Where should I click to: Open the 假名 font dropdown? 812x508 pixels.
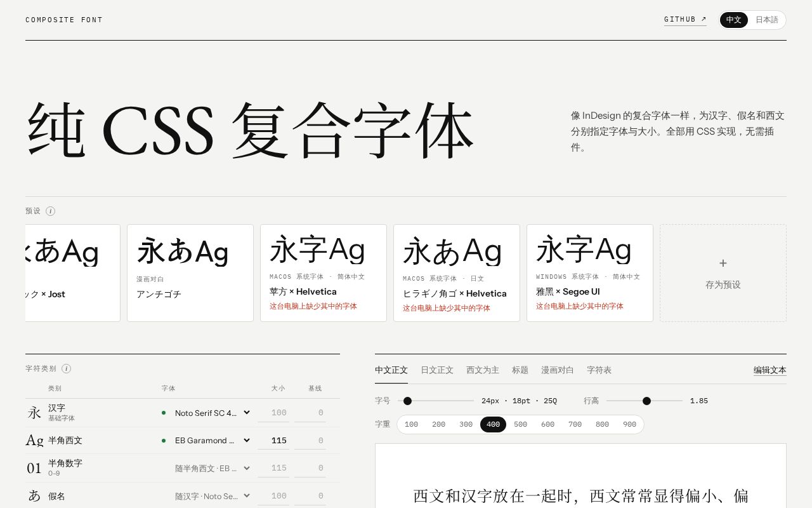click(x=213, y=496)
